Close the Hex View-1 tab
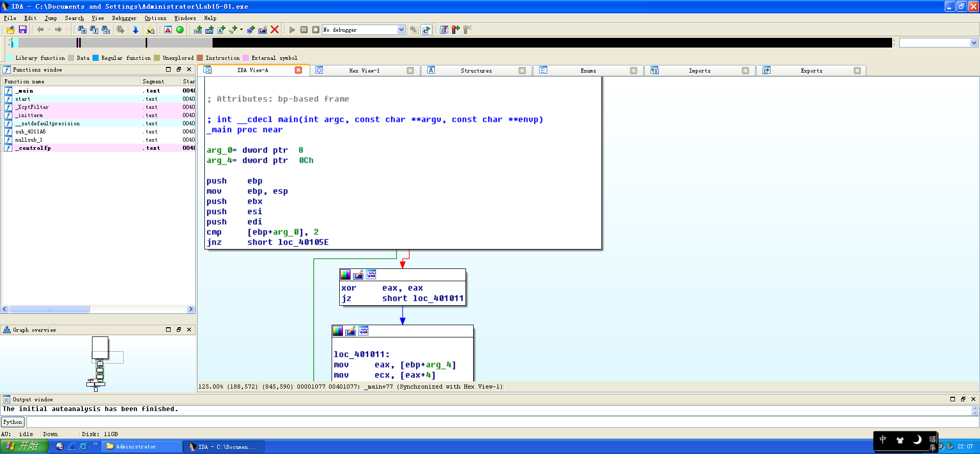The width and height of the screenshot is (980, 454). pos(410,71)
